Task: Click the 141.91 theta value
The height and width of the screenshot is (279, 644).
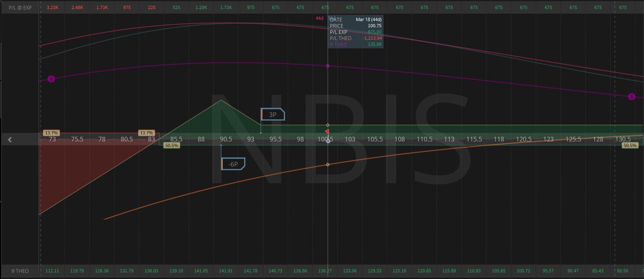Action: click(226, 271)
